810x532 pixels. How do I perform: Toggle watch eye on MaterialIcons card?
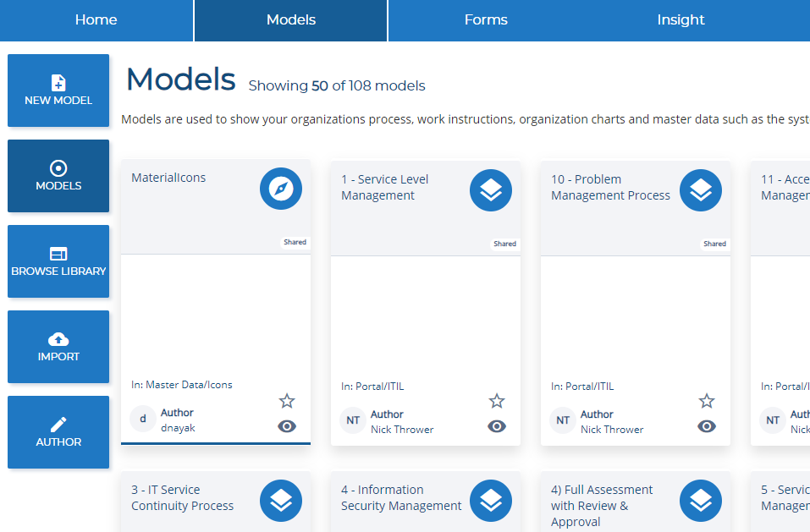coord(287,426)
